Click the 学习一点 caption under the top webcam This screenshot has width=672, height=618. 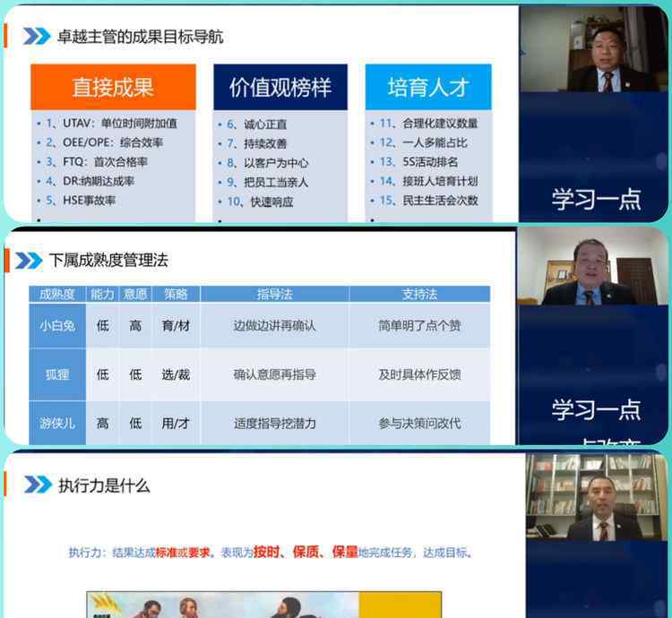pos(596,199)
